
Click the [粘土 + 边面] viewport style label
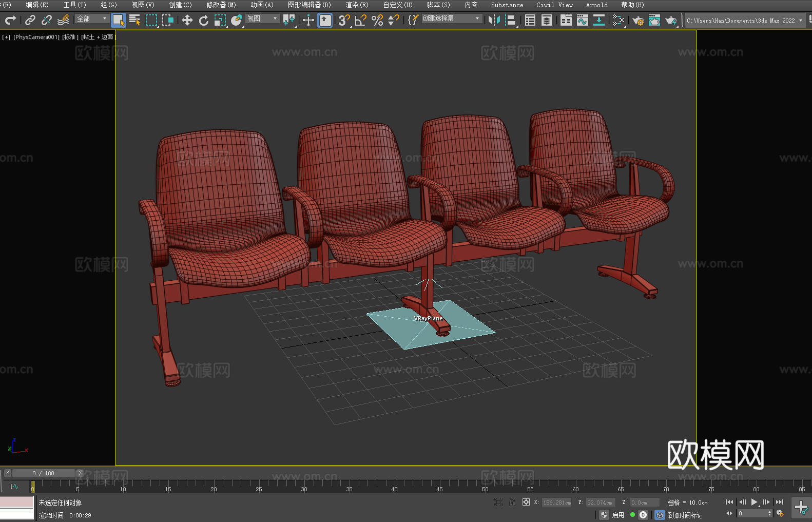(x=98, y=37)
